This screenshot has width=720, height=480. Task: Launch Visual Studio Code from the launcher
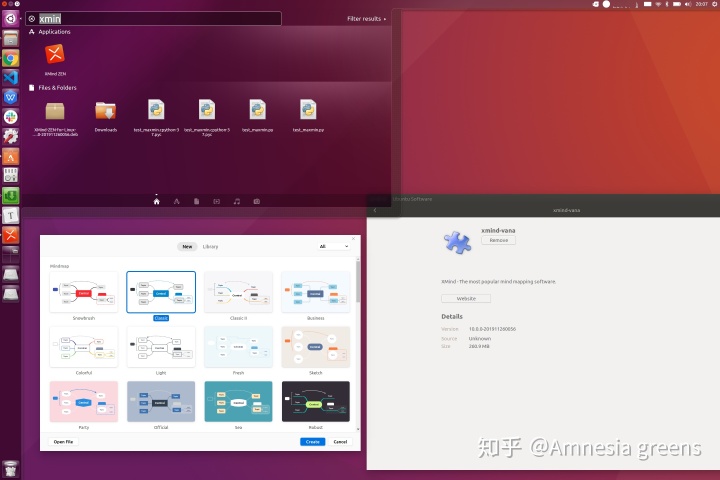tap(10, 78)
